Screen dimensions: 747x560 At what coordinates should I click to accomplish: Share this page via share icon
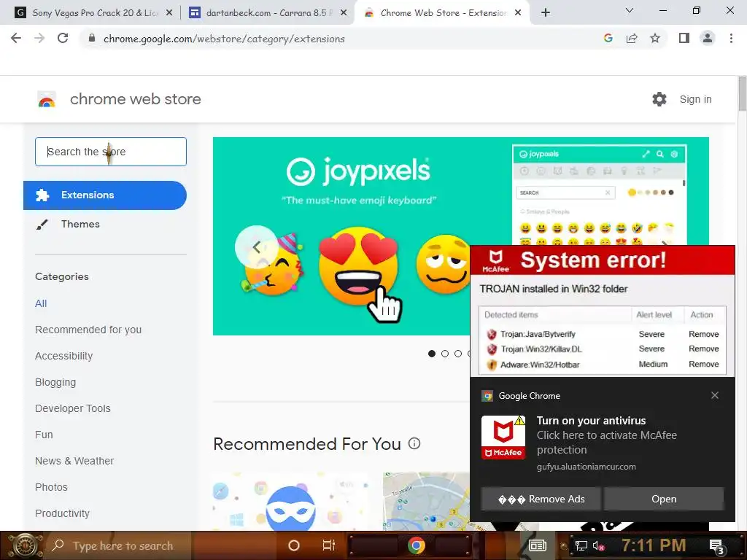click(632, 38)
